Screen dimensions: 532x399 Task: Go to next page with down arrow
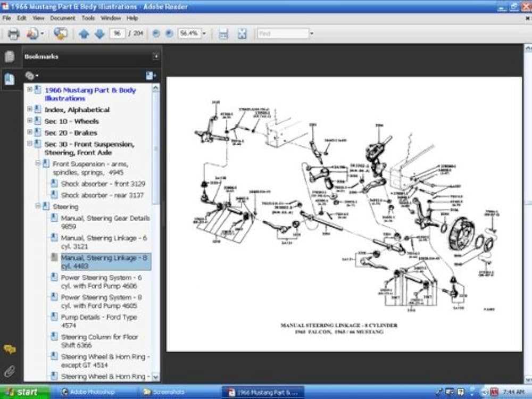pos(100,34)
